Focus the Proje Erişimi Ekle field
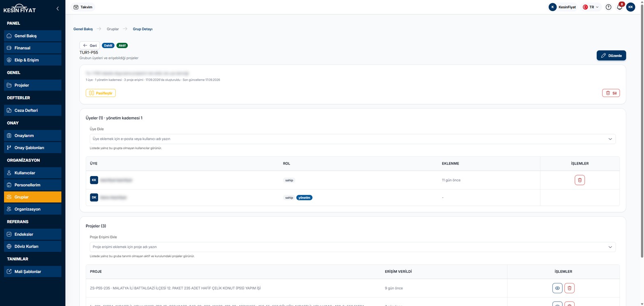The height and width of the screenshot is (306, 644). (x=352, y=247)
